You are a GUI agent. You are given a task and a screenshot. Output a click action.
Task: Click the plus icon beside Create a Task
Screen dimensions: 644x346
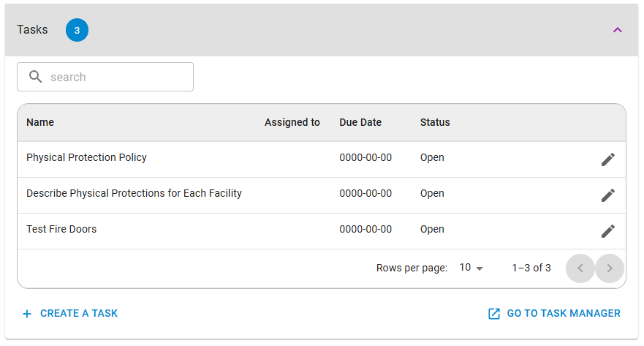[27, 314]
